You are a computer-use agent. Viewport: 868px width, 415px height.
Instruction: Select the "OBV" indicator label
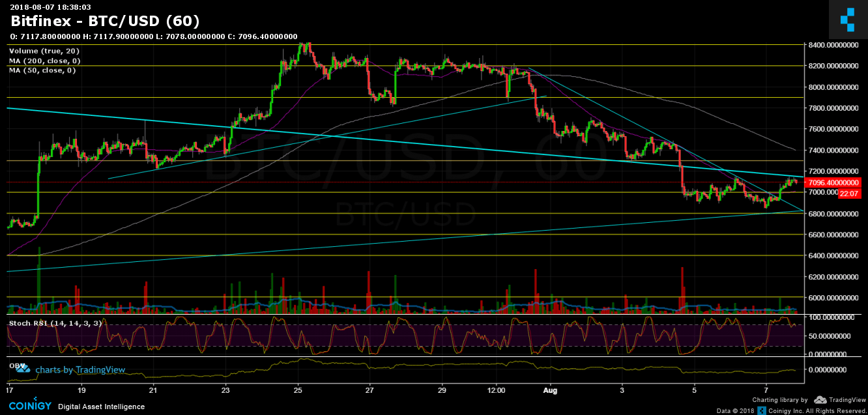[x=16, y=365]
